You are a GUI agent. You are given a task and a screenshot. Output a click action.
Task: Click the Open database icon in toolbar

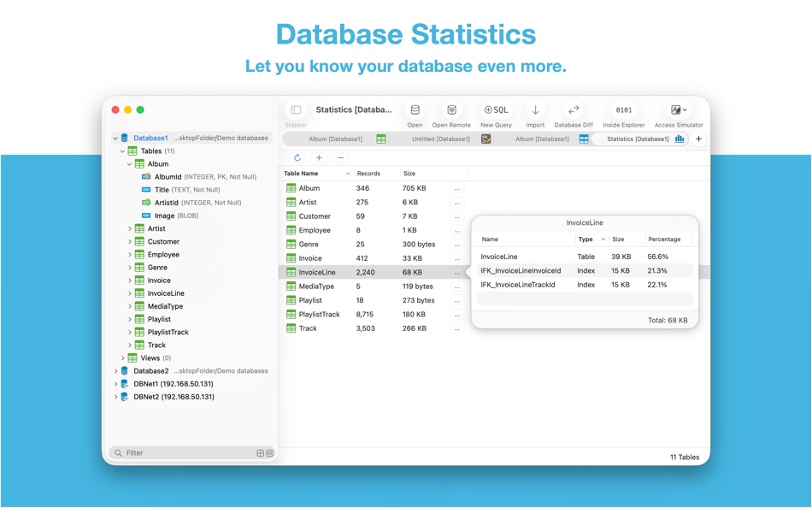tap(414, 109)
